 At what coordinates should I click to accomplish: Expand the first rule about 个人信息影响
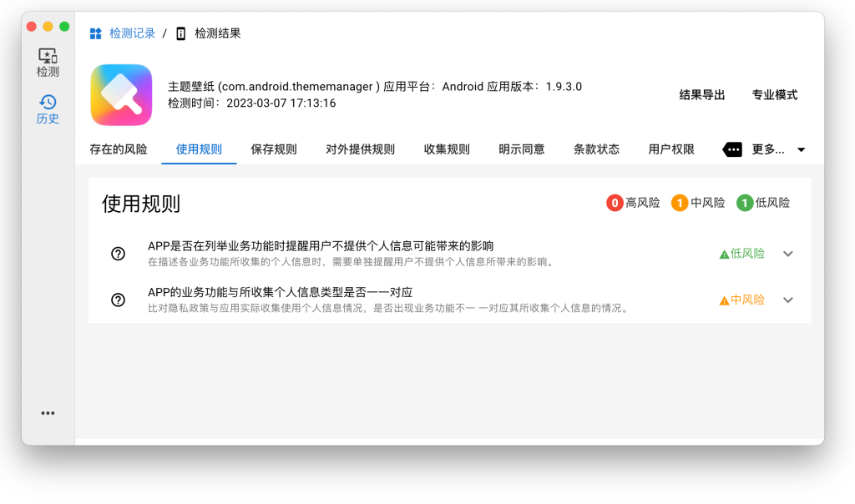click(x=788, y=254)
